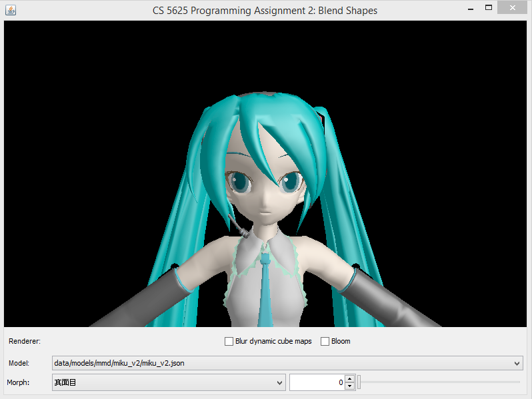Click the character's face in the viewport

tap(263, 193)
